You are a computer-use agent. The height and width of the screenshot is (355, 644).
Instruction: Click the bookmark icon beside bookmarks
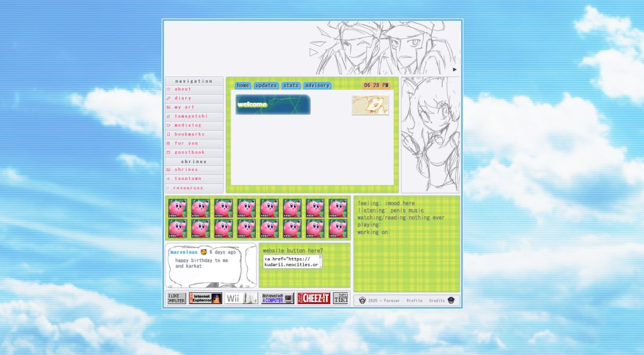click(168, 134)
